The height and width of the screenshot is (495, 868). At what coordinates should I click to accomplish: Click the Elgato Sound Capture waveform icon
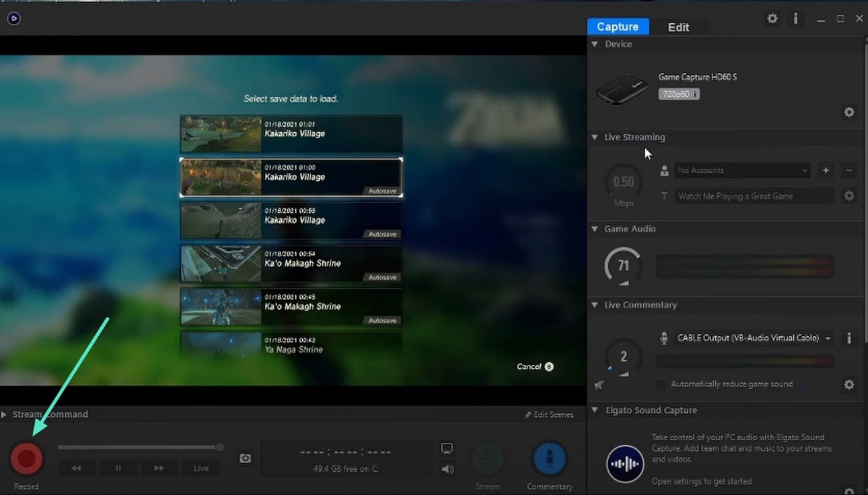(x=625, y=464)
